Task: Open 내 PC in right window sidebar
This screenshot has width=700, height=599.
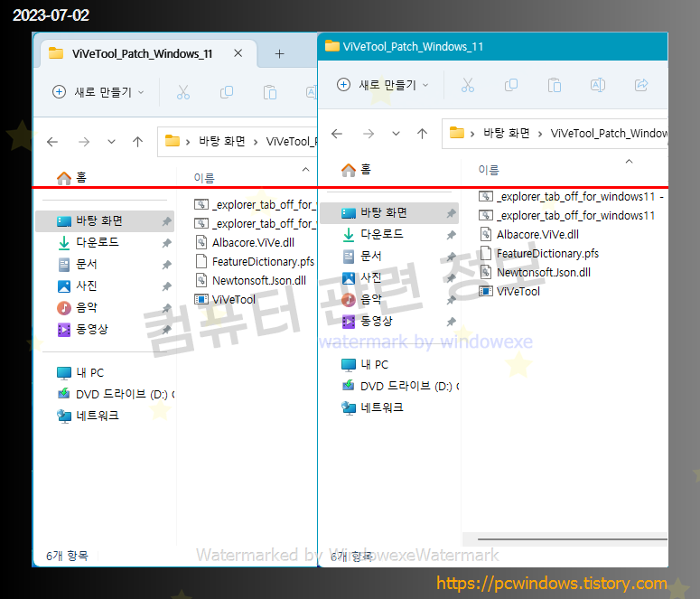Action: [365, 364]
